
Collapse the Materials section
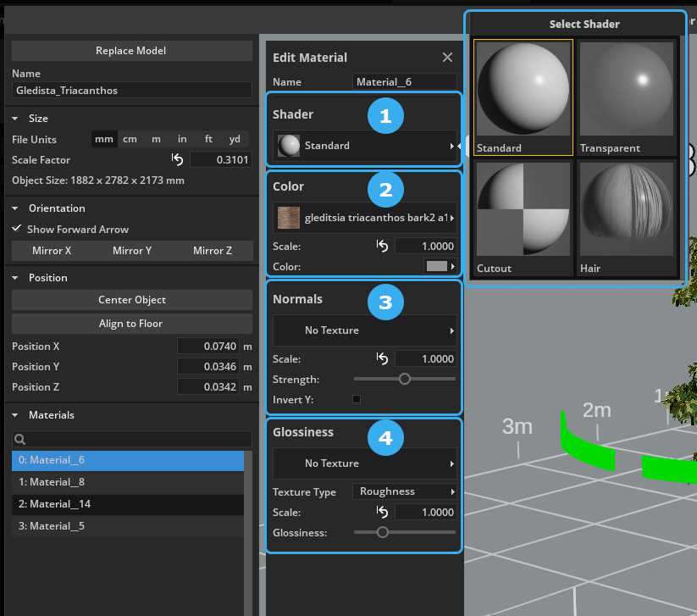(15, 415)
